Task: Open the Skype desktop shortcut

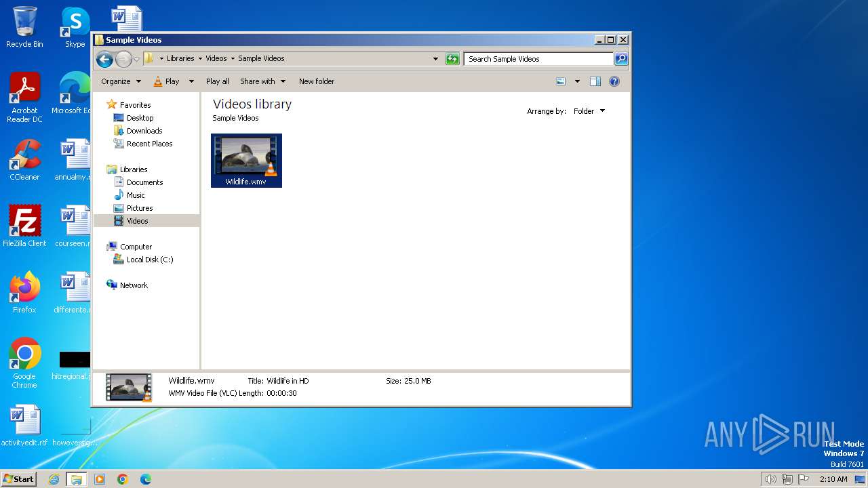Action: 75,28
